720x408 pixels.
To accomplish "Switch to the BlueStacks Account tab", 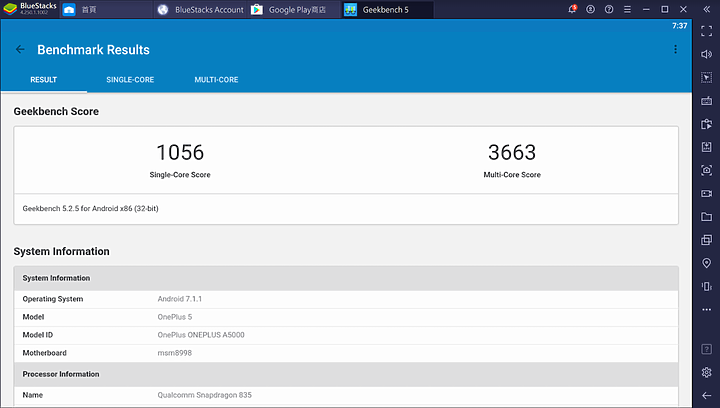I will pos(200,10).
